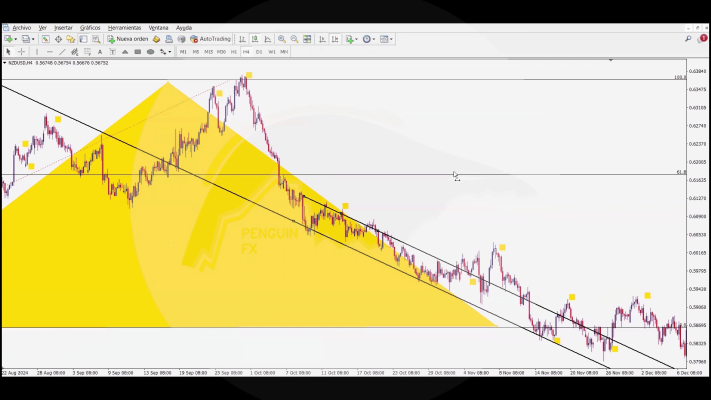Select the text label tool
This screenshot has width=711, height=400.
[x=100, y=51]
